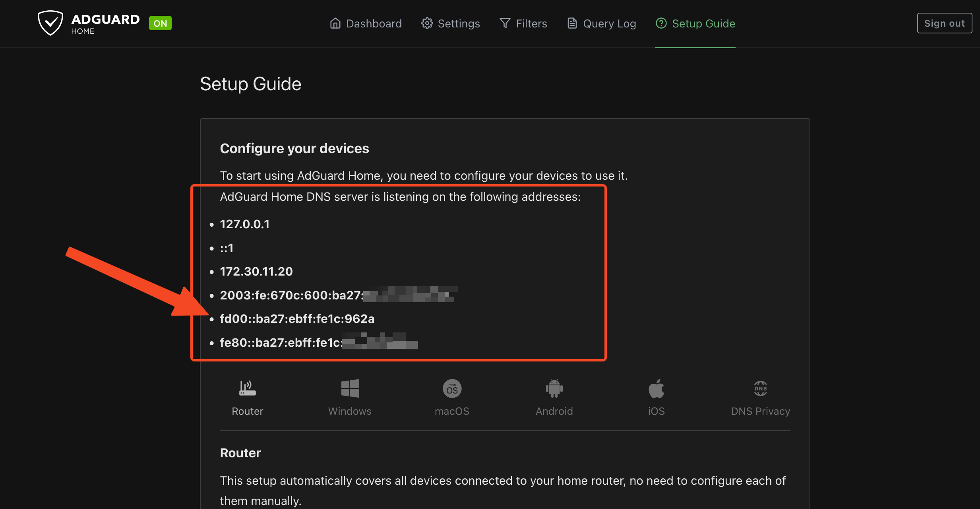The width and height of the screenshot is (980, 509).
Task: Click the green ON status badge
Action: tap(160, 23)
